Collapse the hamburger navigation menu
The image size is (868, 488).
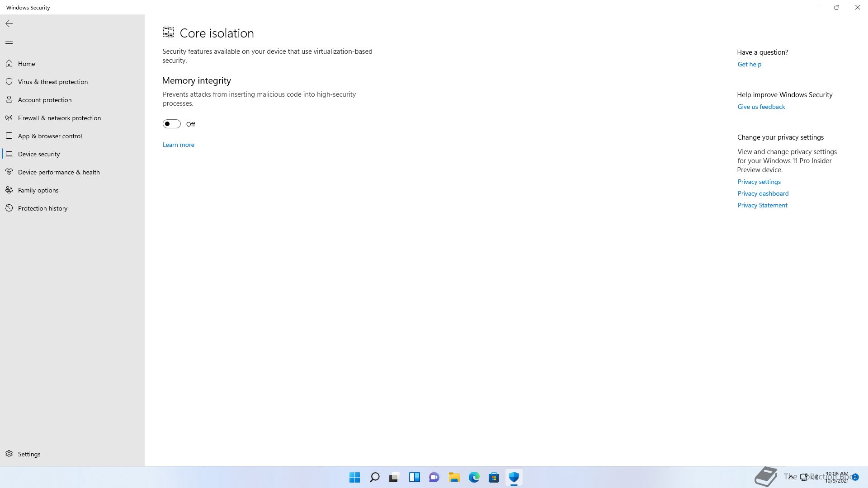click(x=9, y=42)
